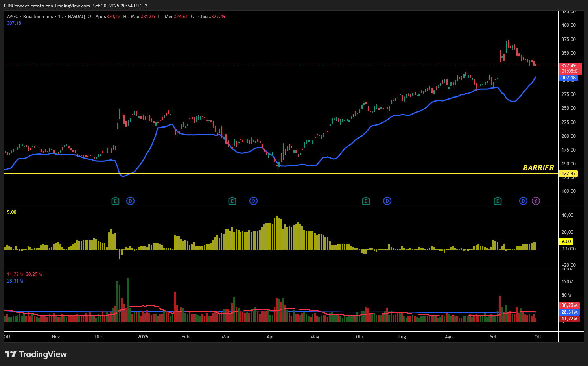588x366 pixels.
Task: Click the red 327,49 current price label
Action: (570, 66)
